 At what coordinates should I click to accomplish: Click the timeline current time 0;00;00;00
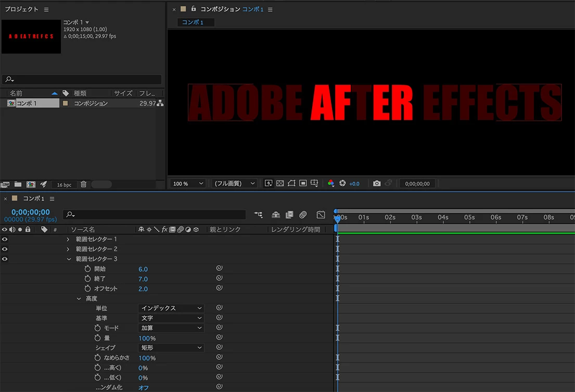30,212
